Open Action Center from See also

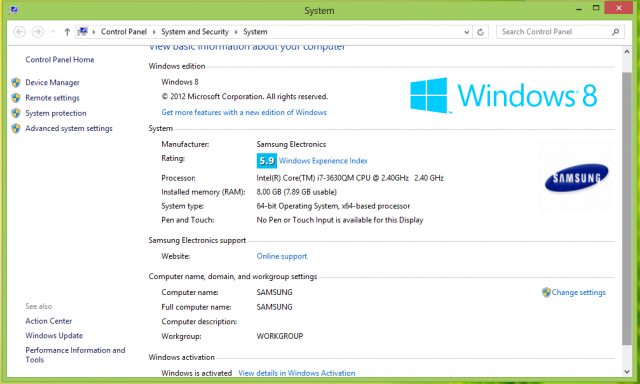(49, 321)
